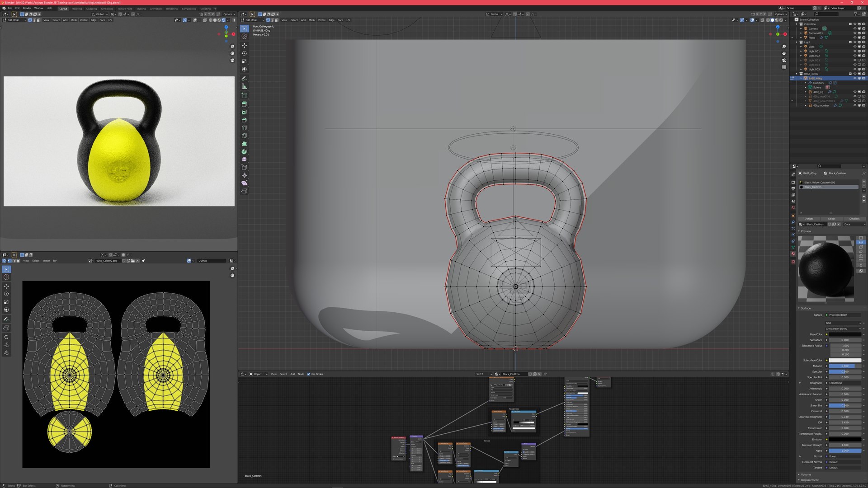
Task: Toggle eye visibility for Light.002
Action: (x=854, y=56)
